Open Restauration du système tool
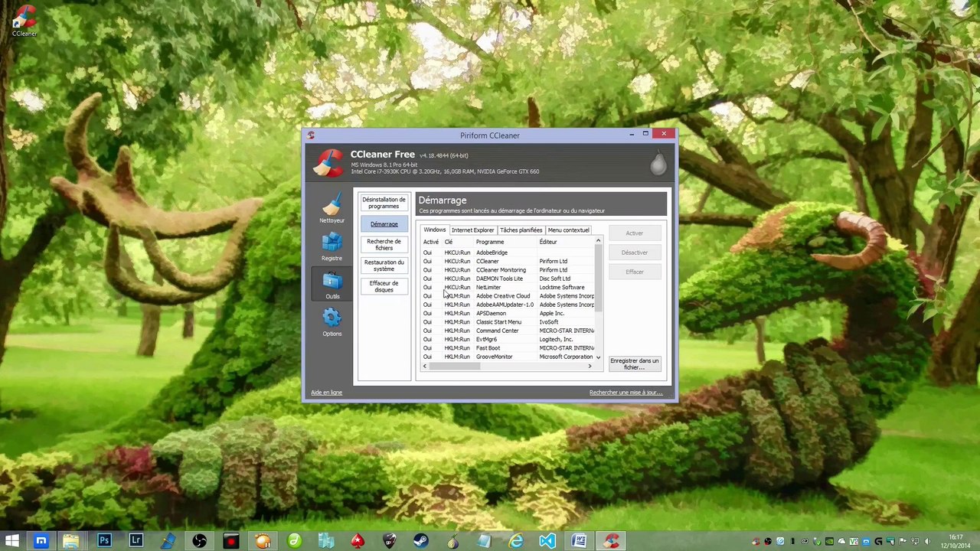Image resolution: width=980 pixels, height=551 pixels. [x=384, y=266]
